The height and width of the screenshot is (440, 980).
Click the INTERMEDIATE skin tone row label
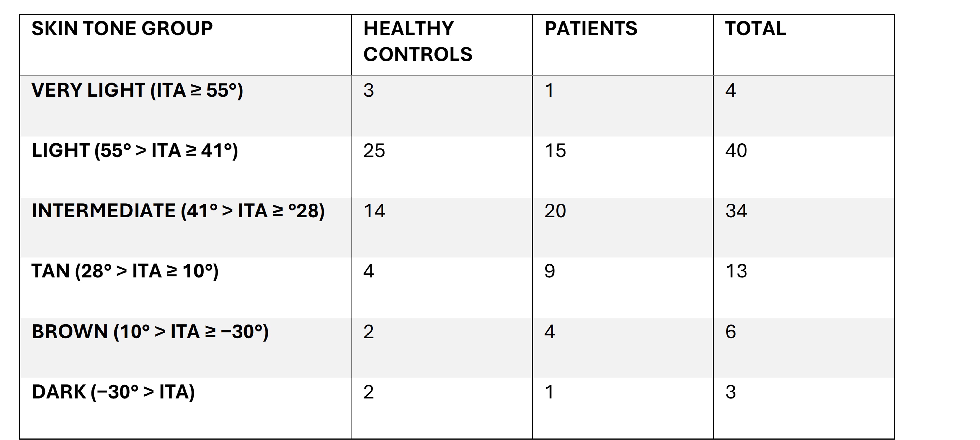(x=178, y=211)
